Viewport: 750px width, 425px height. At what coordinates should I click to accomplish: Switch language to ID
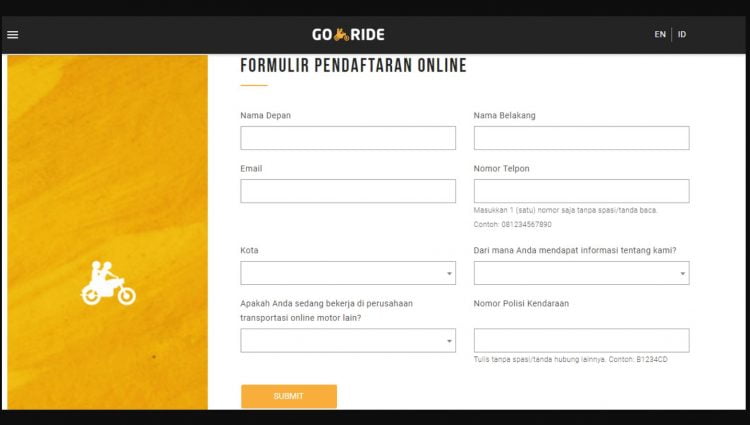pos(682,34)
